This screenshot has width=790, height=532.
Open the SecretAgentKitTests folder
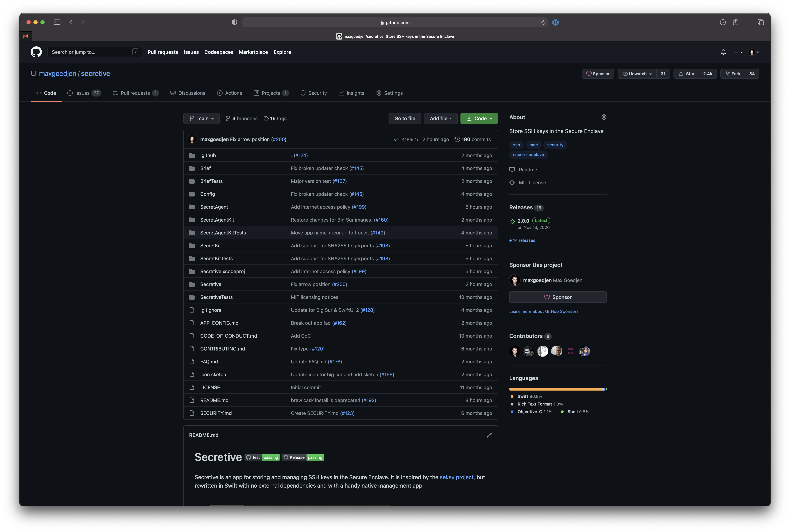(223, 233)
